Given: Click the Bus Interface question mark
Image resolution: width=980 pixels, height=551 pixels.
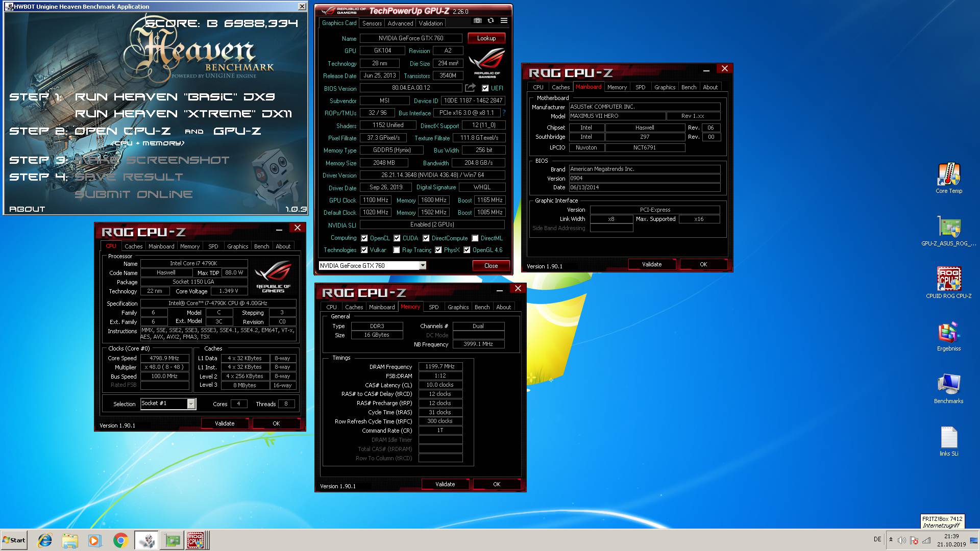Looking at the screenshot, I should (504, 113).
